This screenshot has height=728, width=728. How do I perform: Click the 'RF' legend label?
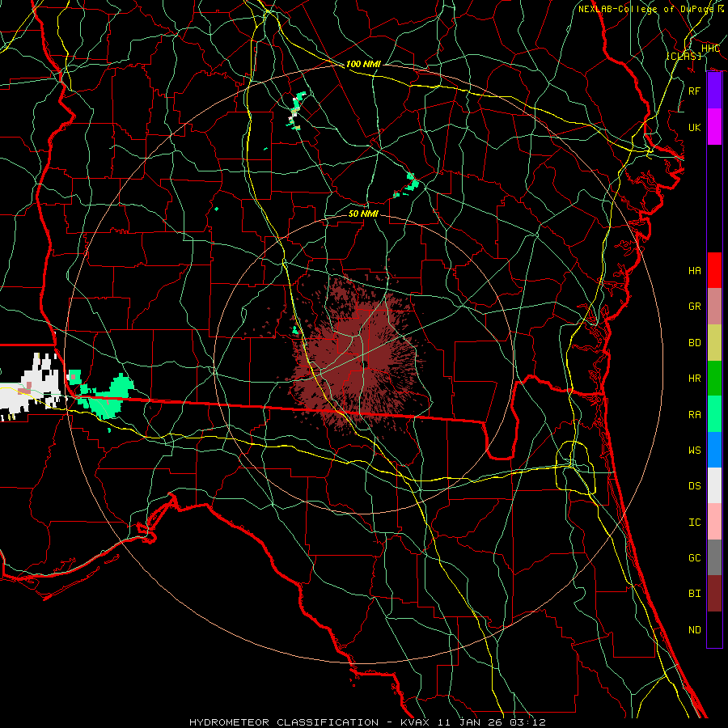pyautogui.click(x=694, y=91)
